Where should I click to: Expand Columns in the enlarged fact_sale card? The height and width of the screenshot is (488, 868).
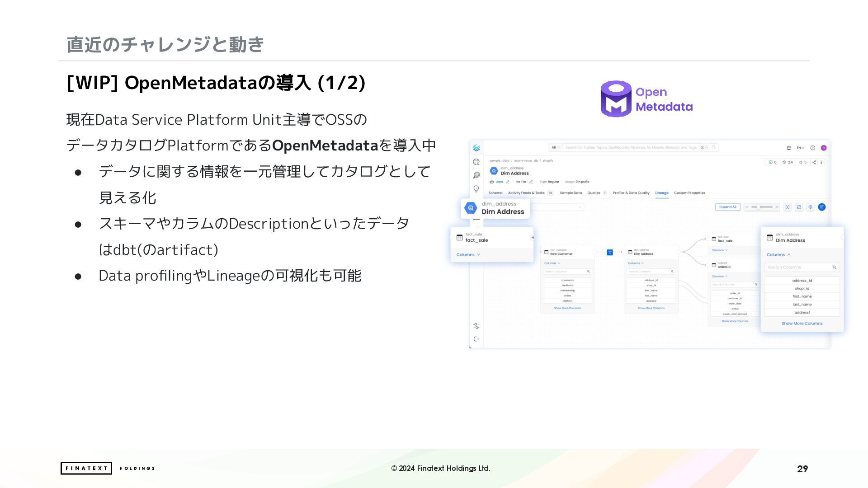point(468,255)
